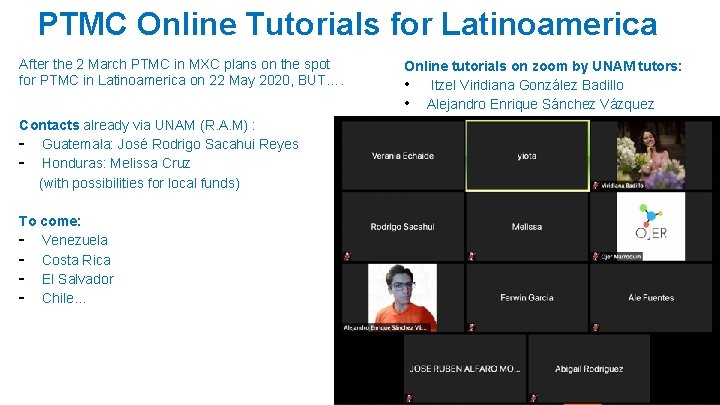
Task: Select Viridiana Badillo's video with flowers
Action: [x=651, y=156]
